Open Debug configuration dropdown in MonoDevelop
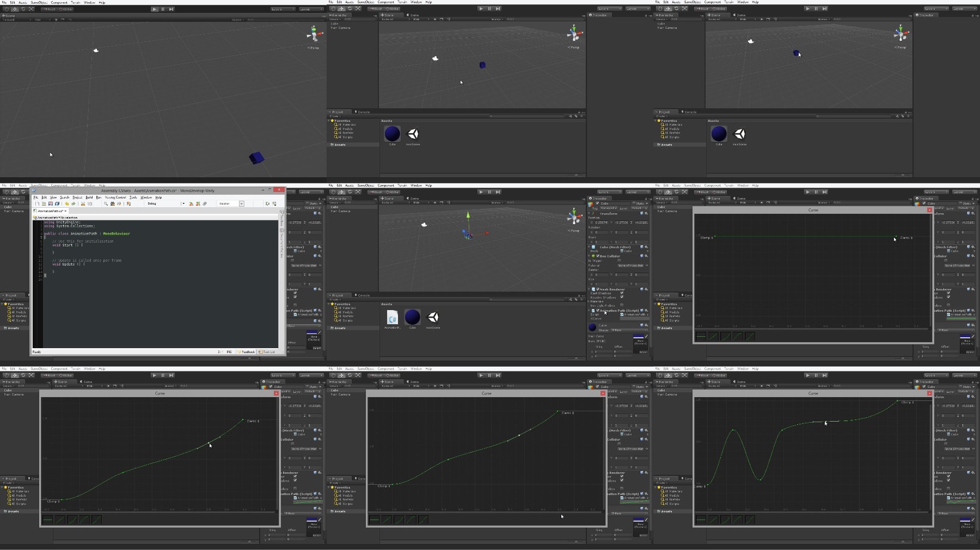Screen dimensions: 980x550 183,203
